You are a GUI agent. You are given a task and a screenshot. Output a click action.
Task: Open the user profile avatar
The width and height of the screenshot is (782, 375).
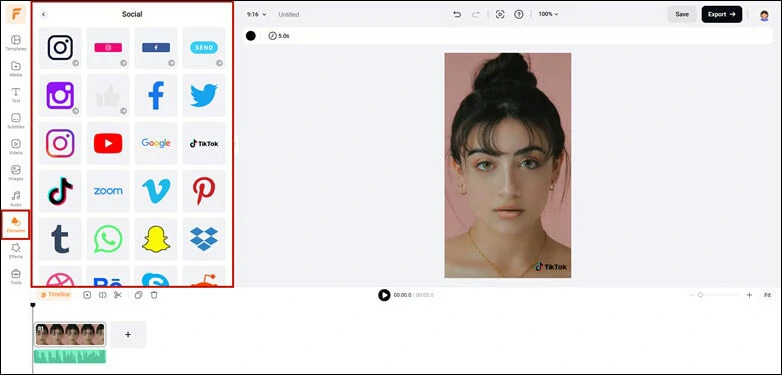764,15
